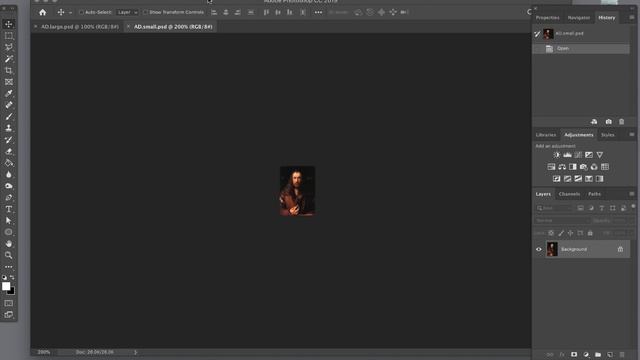Add a Black & White adjustment
The height and width of the screenshot is (360, 640).
click(x=573, y=167)
